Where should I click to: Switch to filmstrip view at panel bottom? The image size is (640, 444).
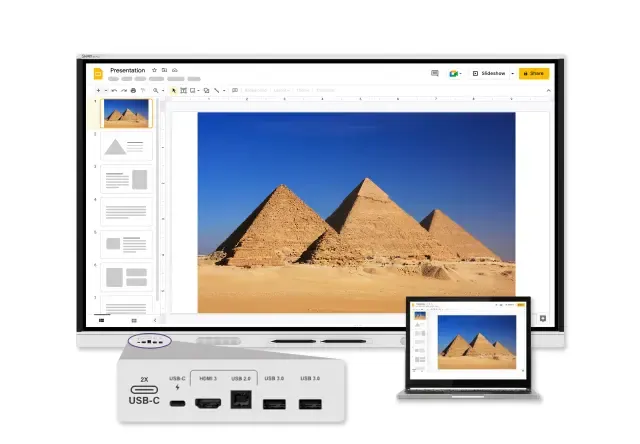pyautogui.click(x=101, y=320)
